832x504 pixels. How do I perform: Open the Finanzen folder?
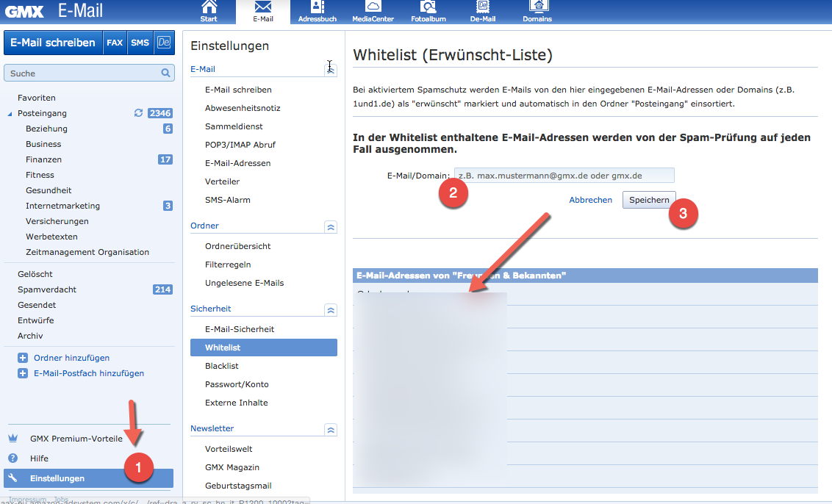click(x=43, y=159)
